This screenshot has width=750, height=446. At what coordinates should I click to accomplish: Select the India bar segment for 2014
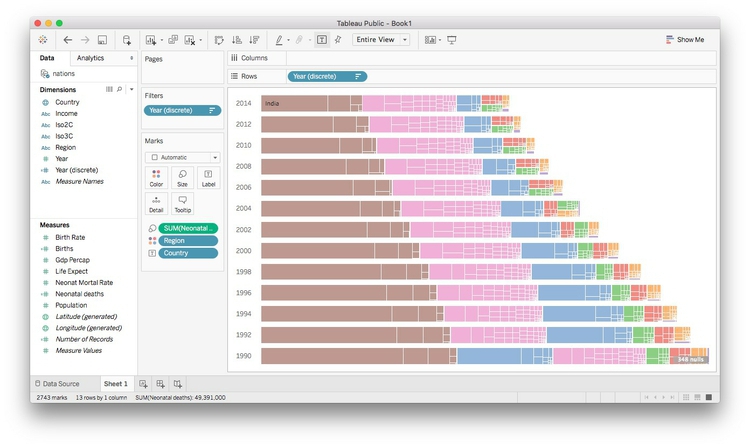[x=310, y=103]
